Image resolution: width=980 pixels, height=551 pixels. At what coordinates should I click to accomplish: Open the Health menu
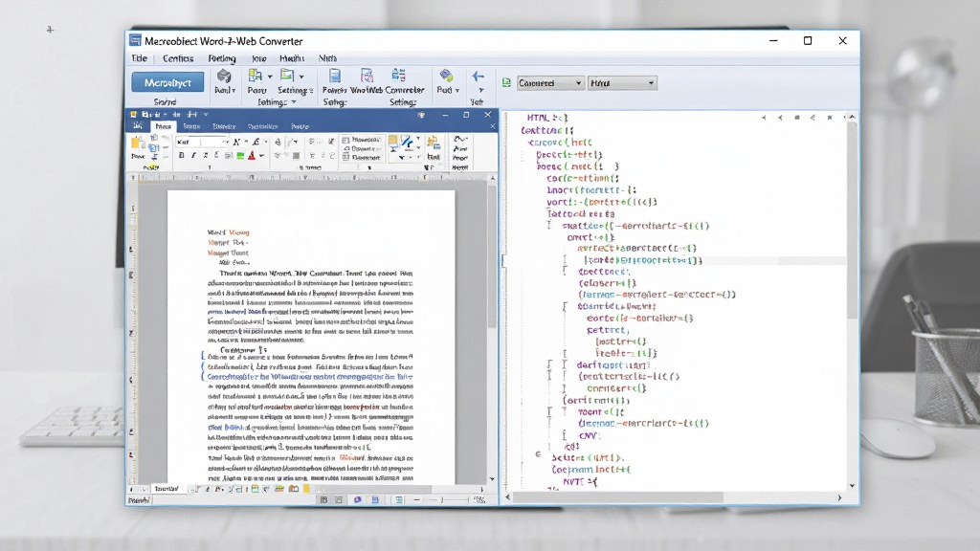point(292,58)
